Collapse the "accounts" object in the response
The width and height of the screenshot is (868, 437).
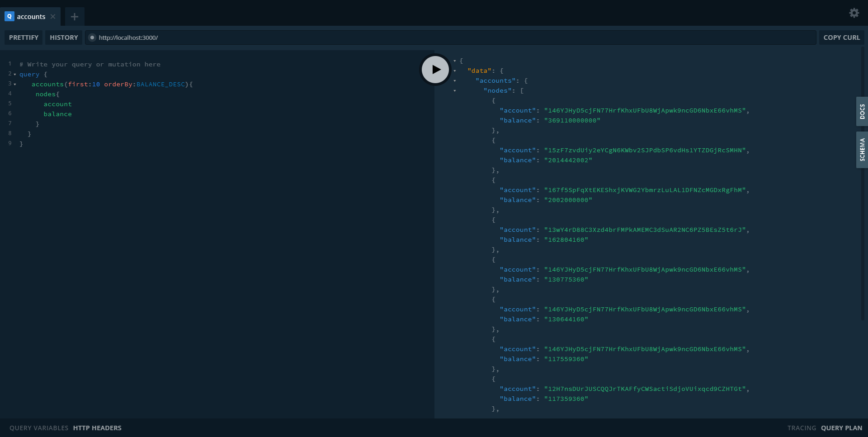click(454, 80)
